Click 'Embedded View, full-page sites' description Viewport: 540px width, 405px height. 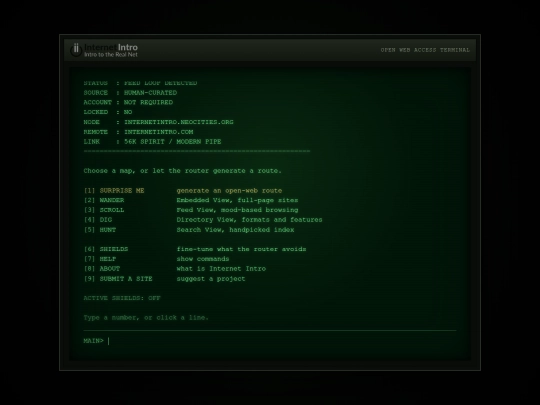coord(237,200)
